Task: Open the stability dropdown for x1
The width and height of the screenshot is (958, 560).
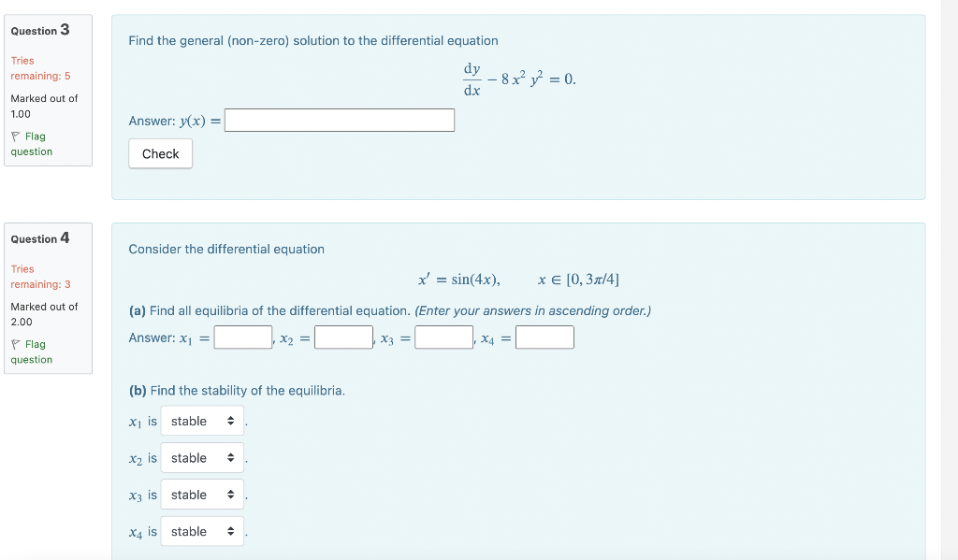Action: click(202, 421)
